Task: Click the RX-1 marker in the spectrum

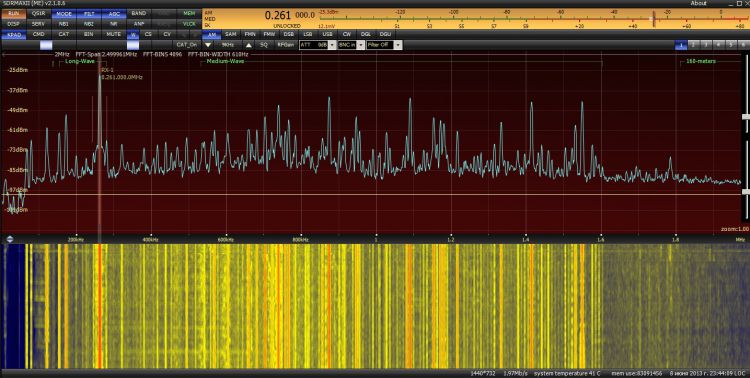Action: [107, 70]
